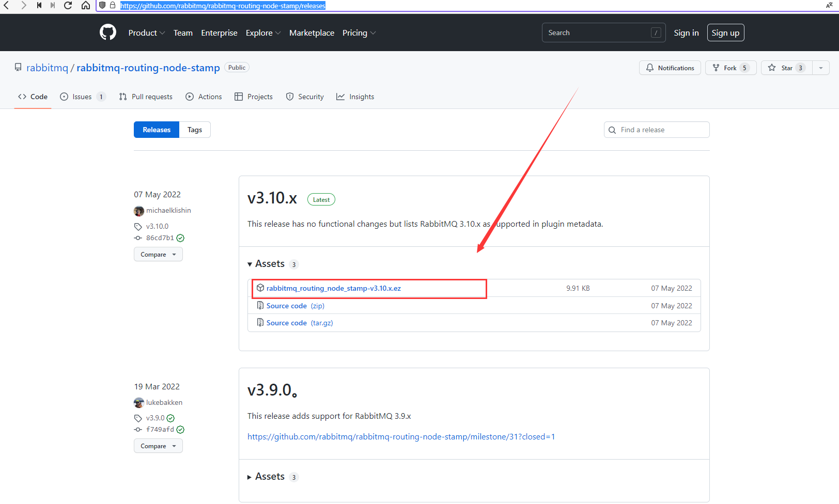839x504 pixels.
Task: Open Compare dropdown for v3.10.0
Action: click(158, 255)
